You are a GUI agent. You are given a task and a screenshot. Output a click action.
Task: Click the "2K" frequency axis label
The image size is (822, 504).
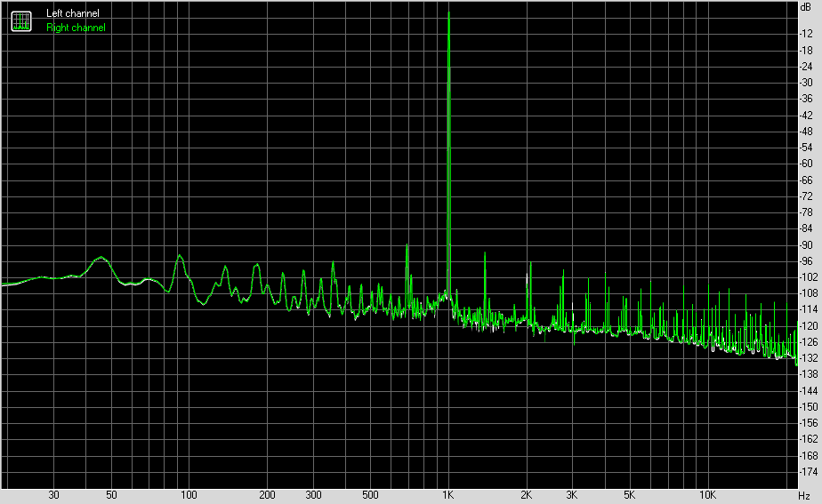pos(526,495)
